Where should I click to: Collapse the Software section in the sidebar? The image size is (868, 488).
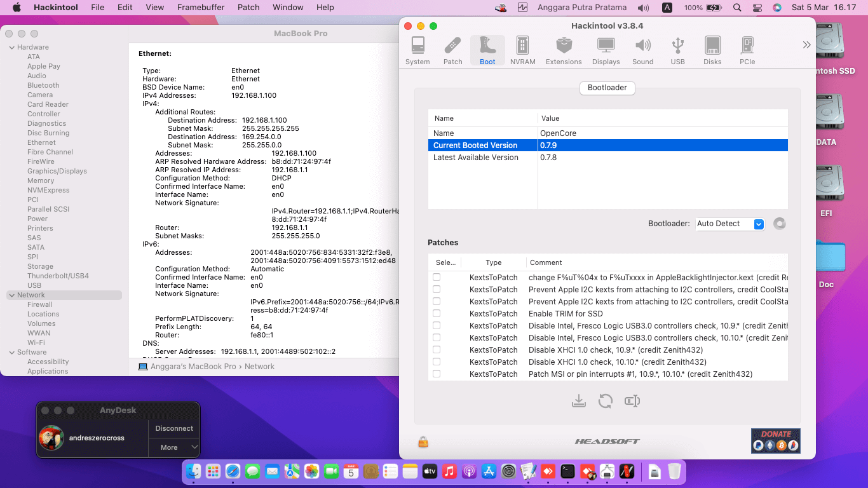pyautogui.click(x=11, y=352)
